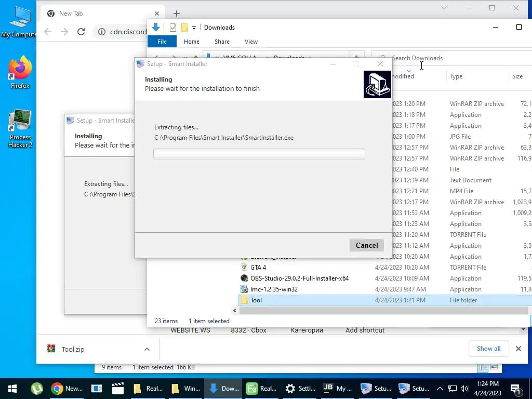Open Chrome's tab search chevron

(x=444, y=8)
